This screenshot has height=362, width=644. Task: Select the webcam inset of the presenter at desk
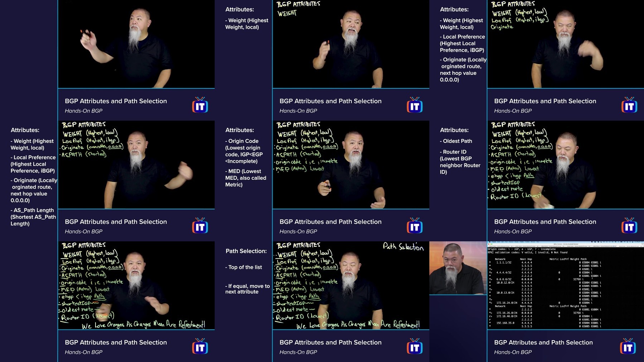coord(458,268)
